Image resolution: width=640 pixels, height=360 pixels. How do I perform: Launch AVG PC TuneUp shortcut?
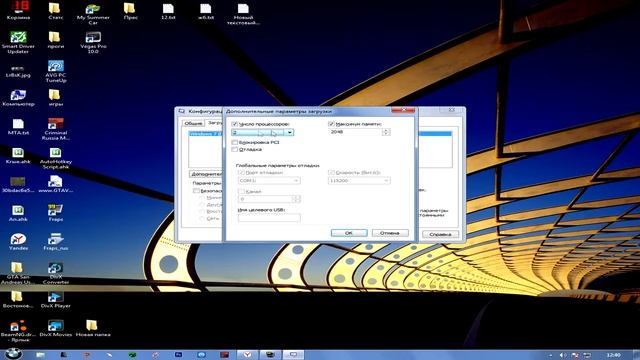click(56, 71)
